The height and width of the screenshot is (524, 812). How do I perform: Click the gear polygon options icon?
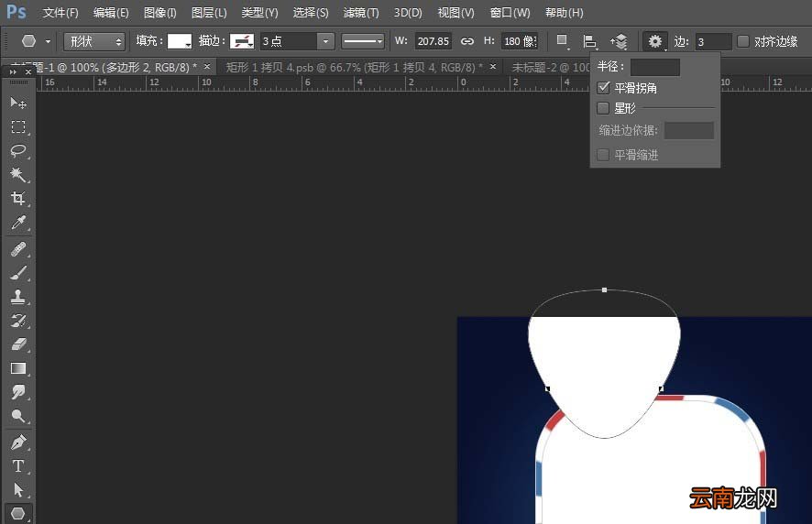655,41
